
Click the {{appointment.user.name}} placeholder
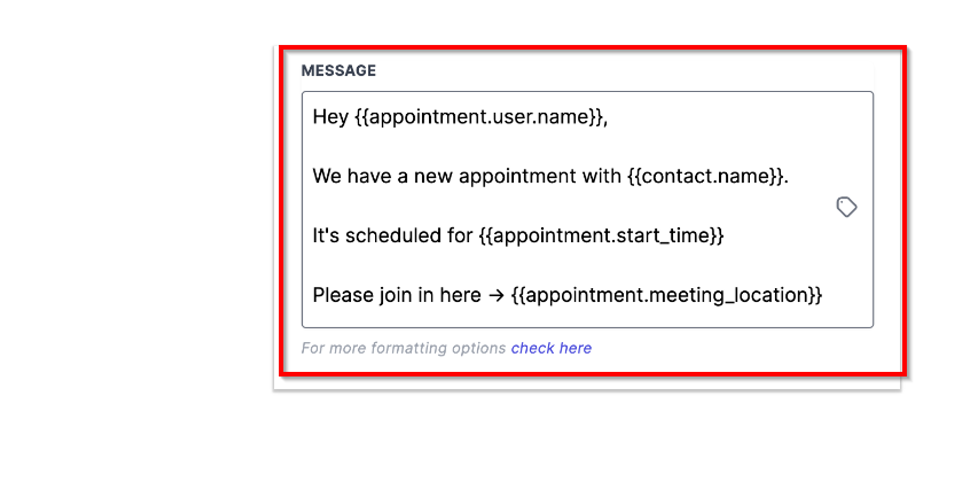[x=478, y=118]
